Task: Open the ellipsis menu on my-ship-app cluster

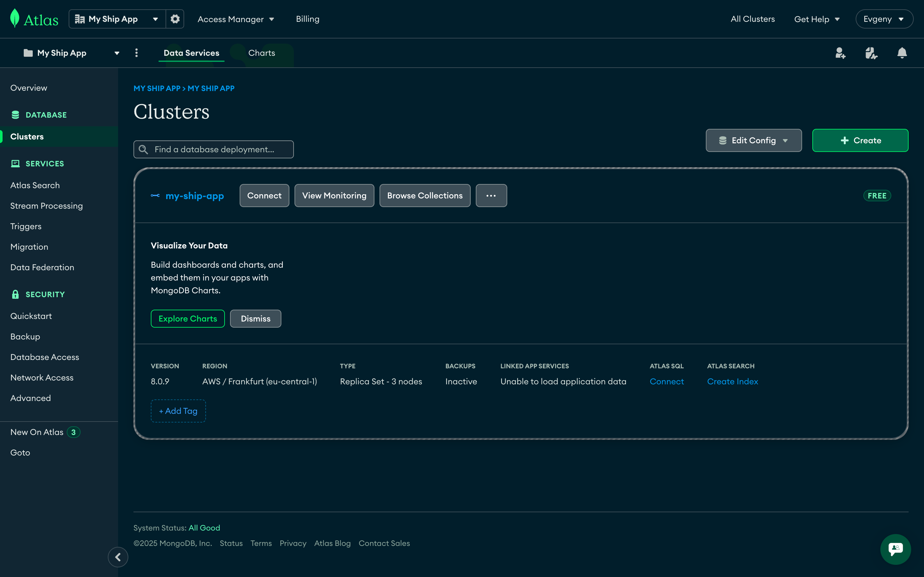Action: coord(491,196)
